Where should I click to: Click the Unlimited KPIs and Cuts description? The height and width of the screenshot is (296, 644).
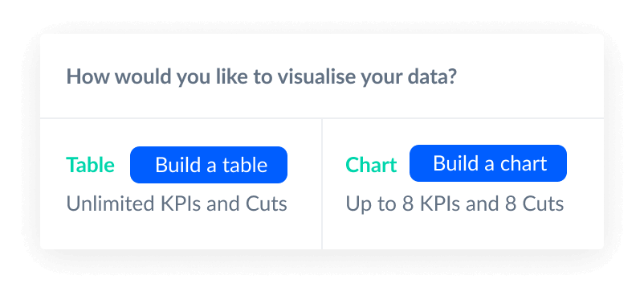click(x=177, y=203)
